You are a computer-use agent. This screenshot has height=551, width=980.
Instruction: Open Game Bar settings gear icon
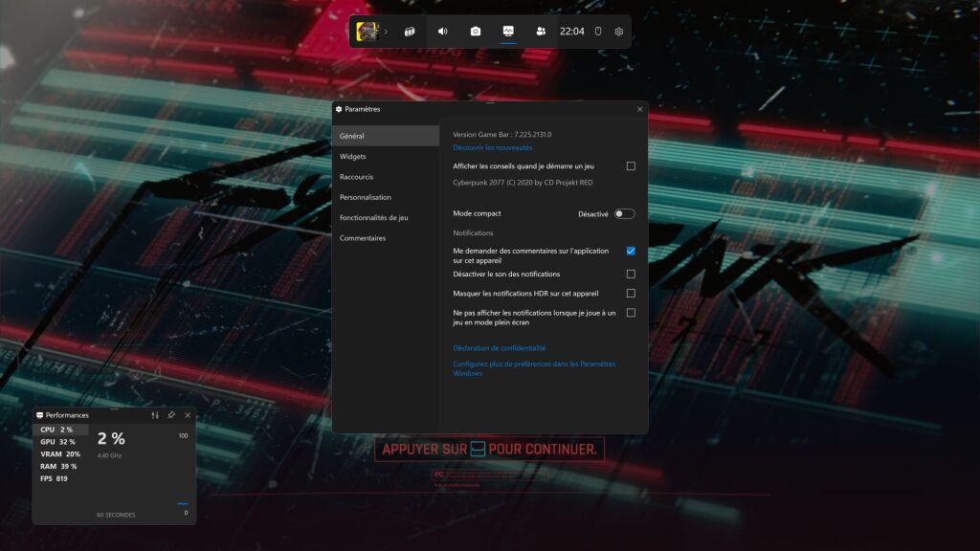point(619,32)
